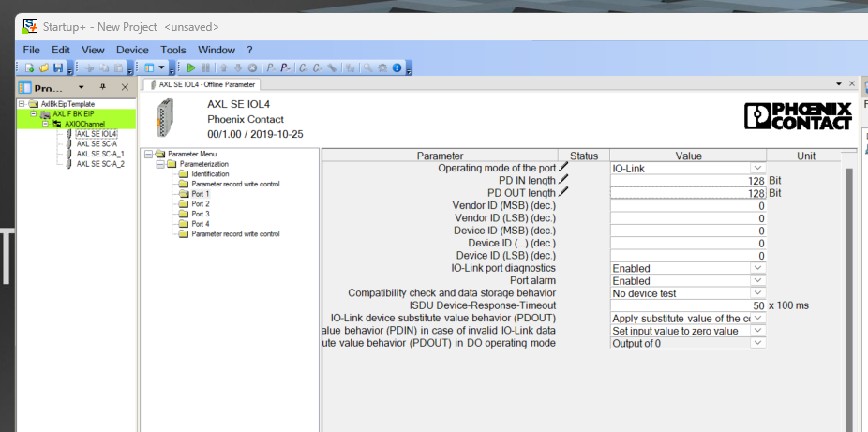This screenshot has width=868, height=432.
Task: Open the Set input value to zero dropdown
Action: [x=757, y=330]
